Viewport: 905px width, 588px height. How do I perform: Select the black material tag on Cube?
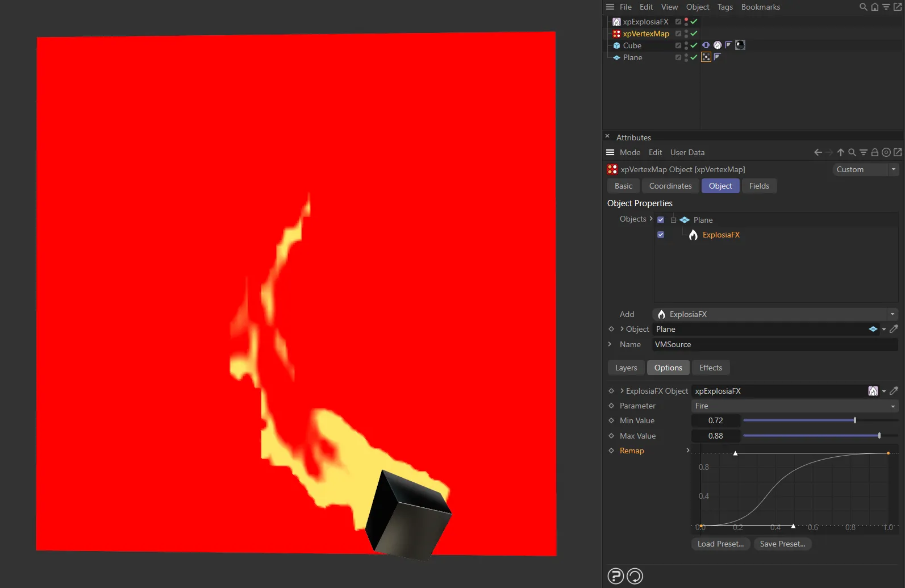(x=740, y=45)
